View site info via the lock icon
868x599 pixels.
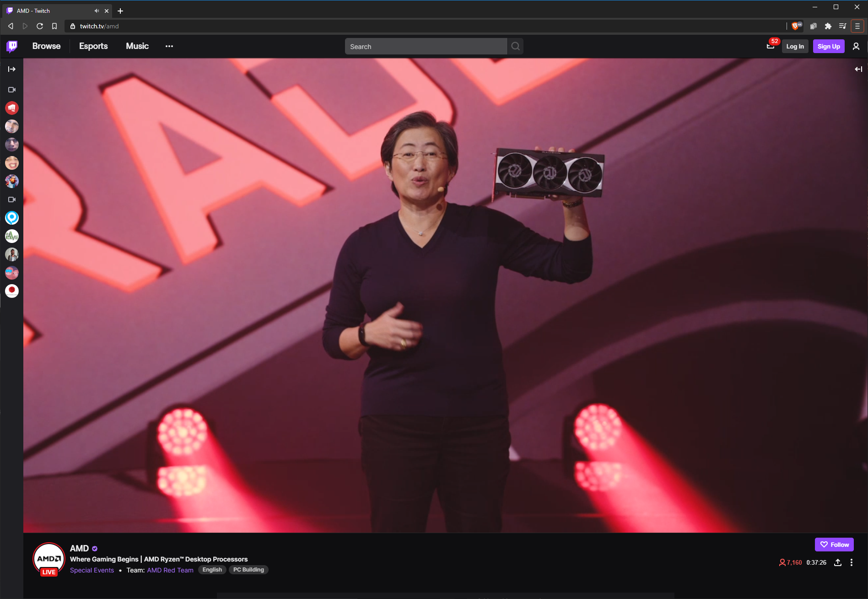(x=73, y=26)
